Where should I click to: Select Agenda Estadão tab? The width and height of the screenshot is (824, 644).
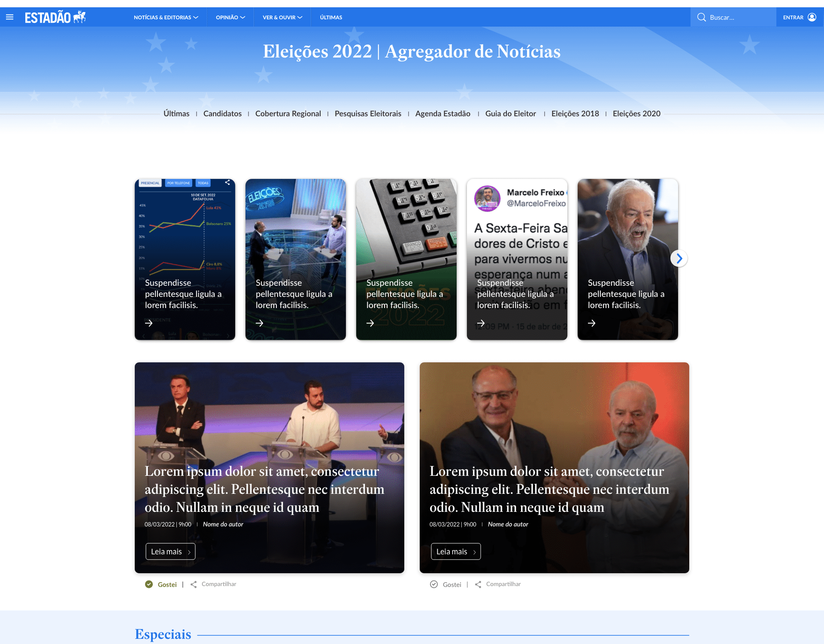[443, 114]
